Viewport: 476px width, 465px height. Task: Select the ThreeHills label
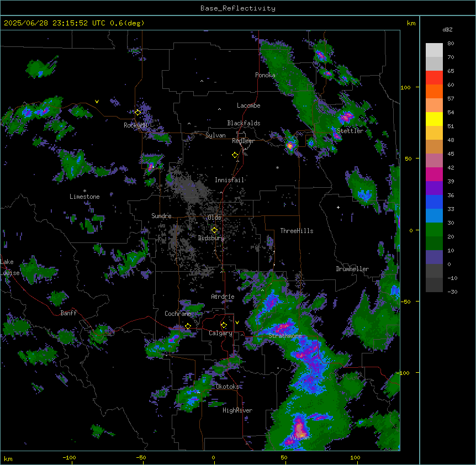(x=297, y=231)
